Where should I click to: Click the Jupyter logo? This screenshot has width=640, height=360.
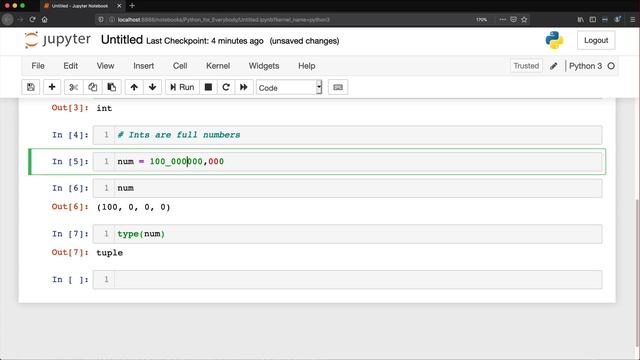pyautogui.click(x=58, y=40)
